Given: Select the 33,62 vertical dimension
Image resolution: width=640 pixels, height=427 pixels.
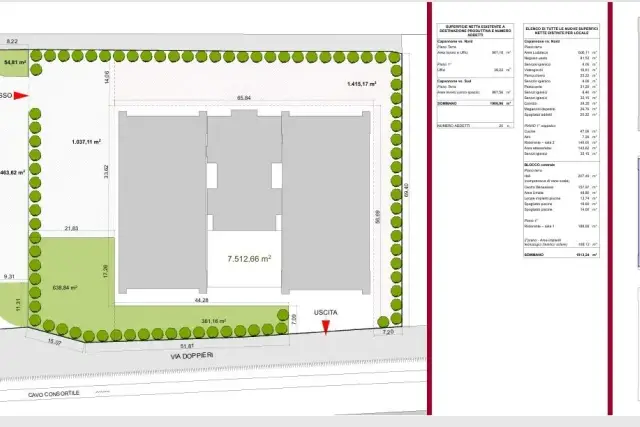Looking at the screenshot, I should 106,171.
